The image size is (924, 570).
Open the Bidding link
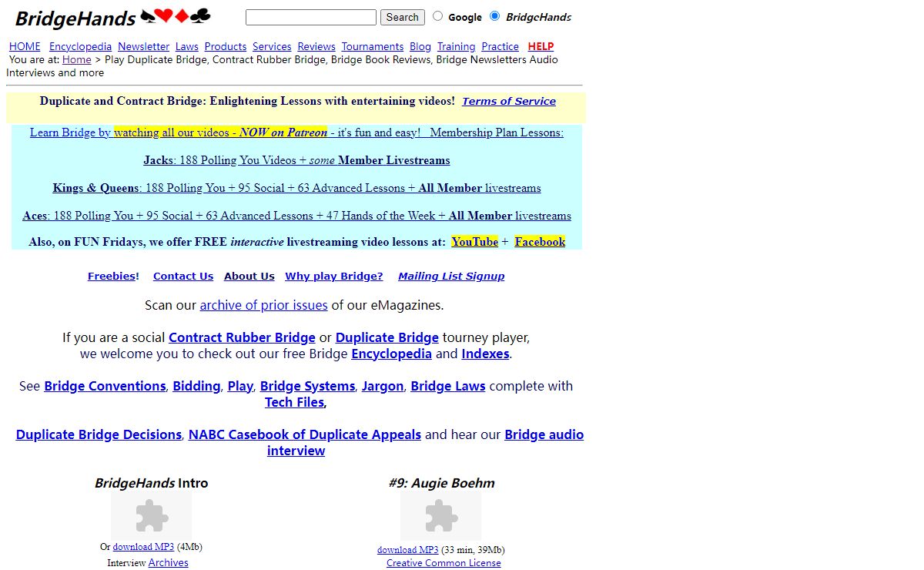(x=196, y=386)
